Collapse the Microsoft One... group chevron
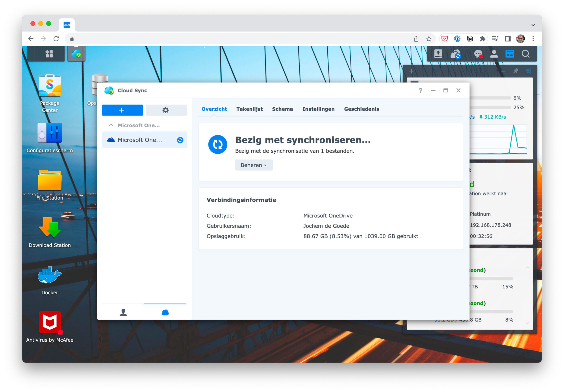The height and width of the screenshot is (392, 564). click(x=111, y=125)
